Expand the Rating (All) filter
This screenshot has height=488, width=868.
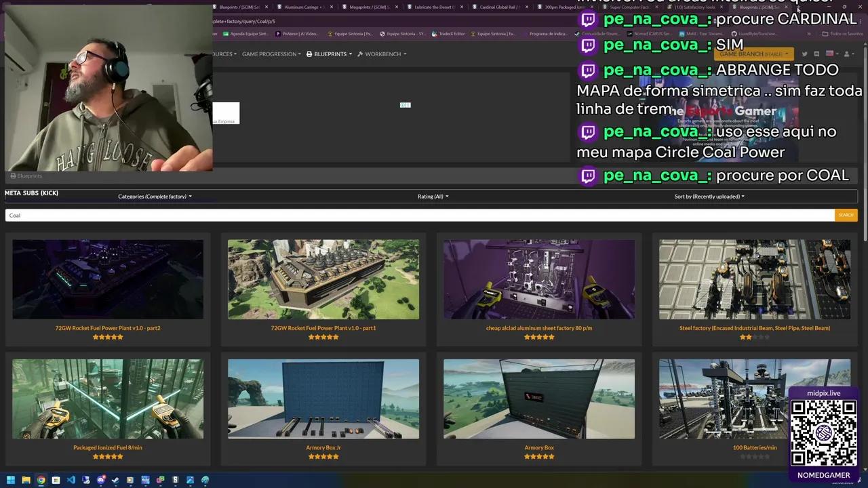pyautogui.click(x=433, y=197)
